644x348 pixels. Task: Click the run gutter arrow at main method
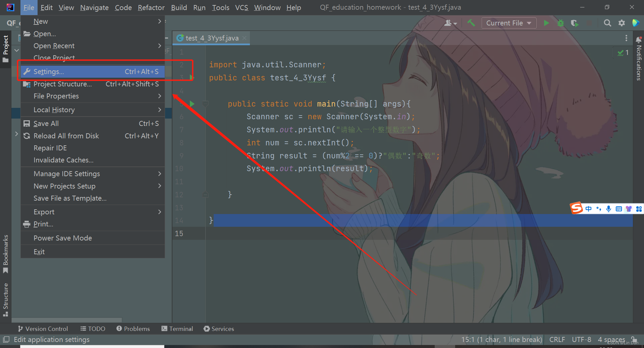coord(192,104)
